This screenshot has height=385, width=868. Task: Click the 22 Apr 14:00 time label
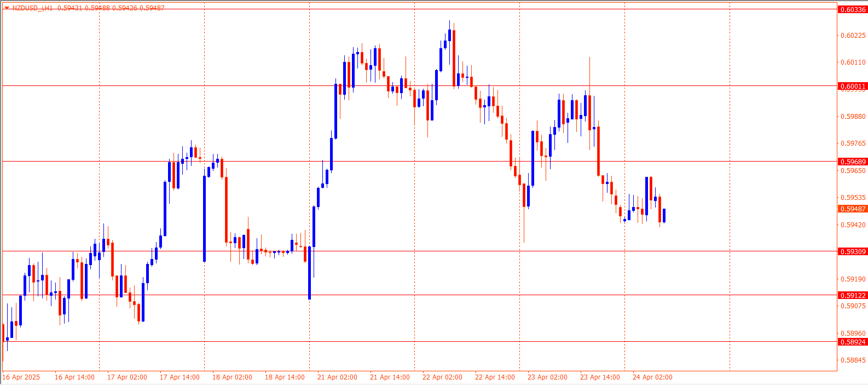pyautogui.click(x=495, y=377)
